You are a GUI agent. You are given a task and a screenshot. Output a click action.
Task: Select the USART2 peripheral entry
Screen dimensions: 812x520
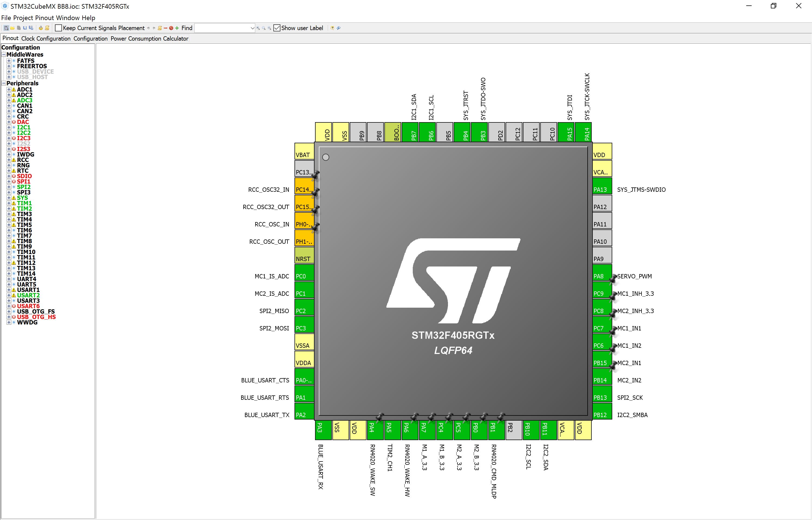[28, 295]
